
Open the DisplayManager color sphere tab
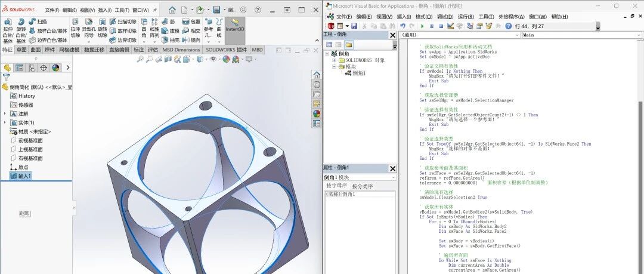click(55, 68)
